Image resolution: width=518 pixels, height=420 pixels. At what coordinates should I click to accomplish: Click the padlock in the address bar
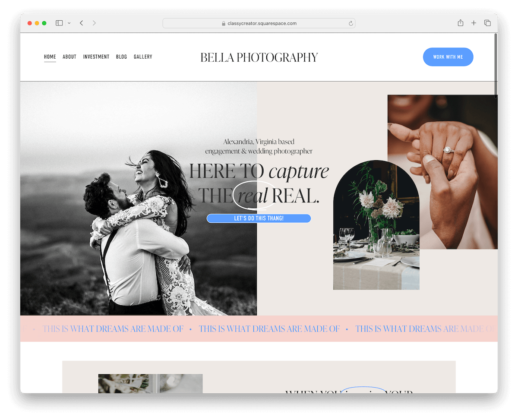click(223, 23)
